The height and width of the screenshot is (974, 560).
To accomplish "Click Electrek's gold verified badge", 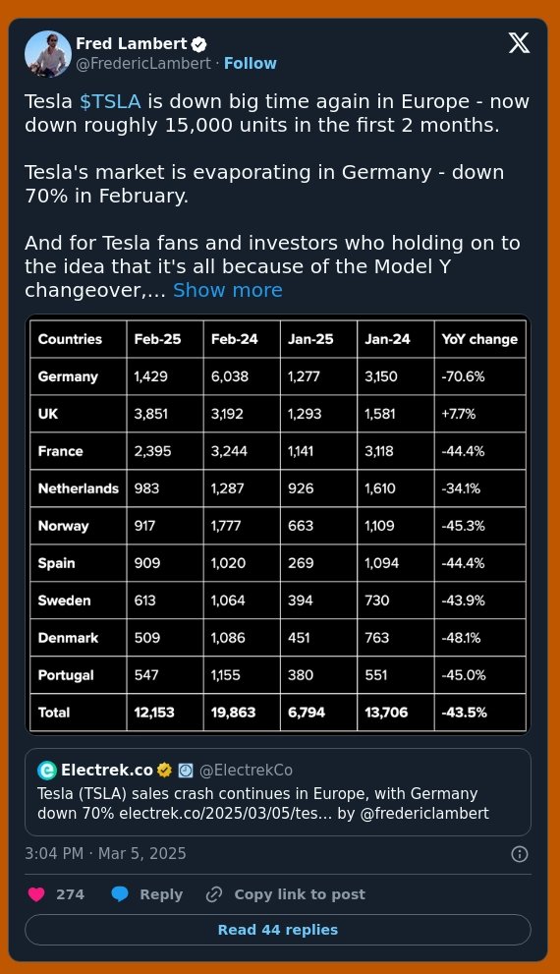I will 164,771.
